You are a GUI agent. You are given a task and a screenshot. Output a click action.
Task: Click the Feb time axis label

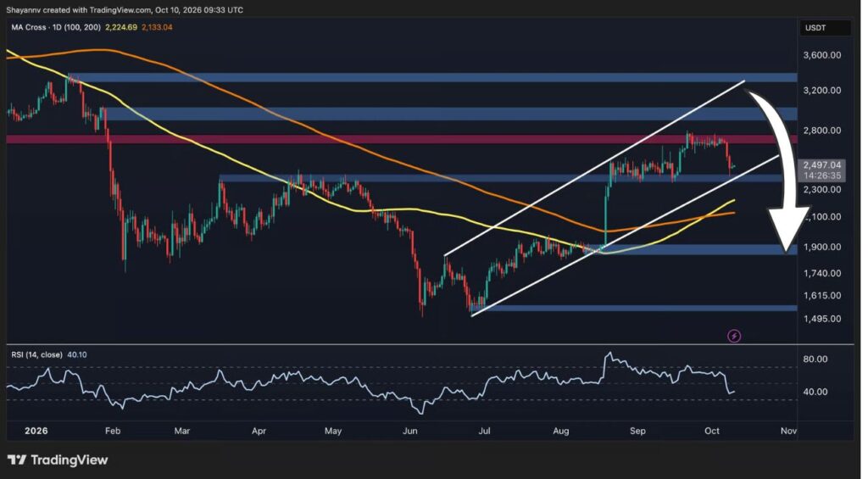113,431
